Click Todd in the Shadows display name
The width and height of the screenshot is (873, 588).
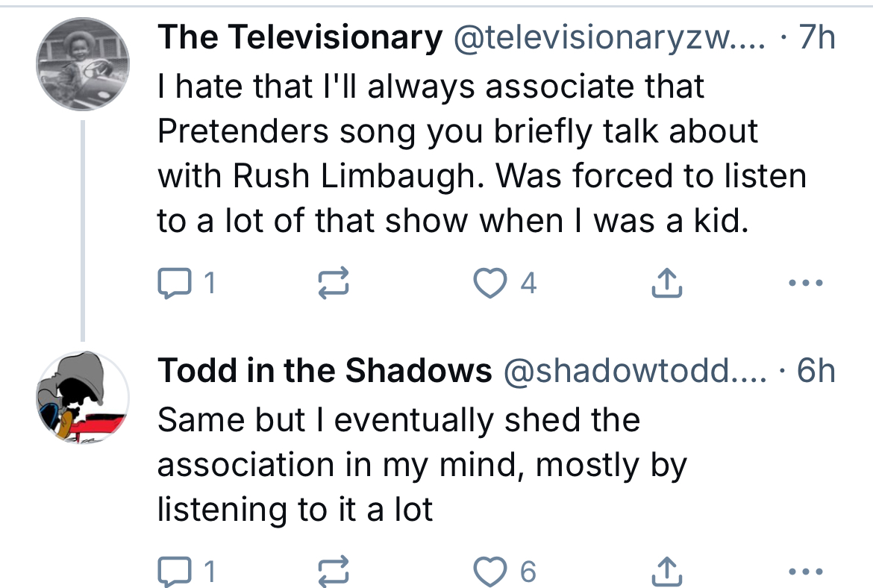click(x=325, y=370)
